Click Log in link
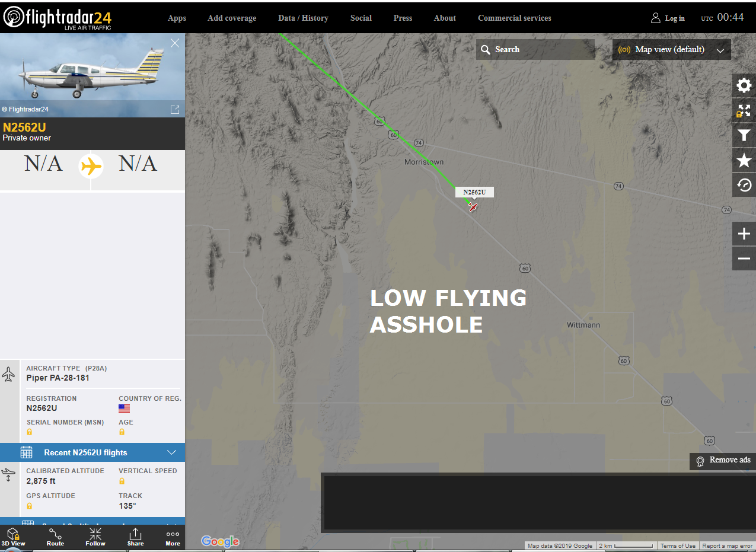 [675, 18]
